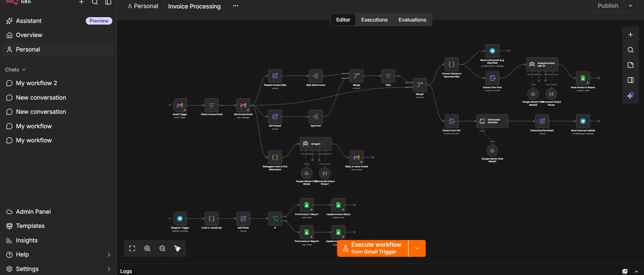Select the Find Invoice in Report node
The image size is (644, 275).
click(307, 205)
